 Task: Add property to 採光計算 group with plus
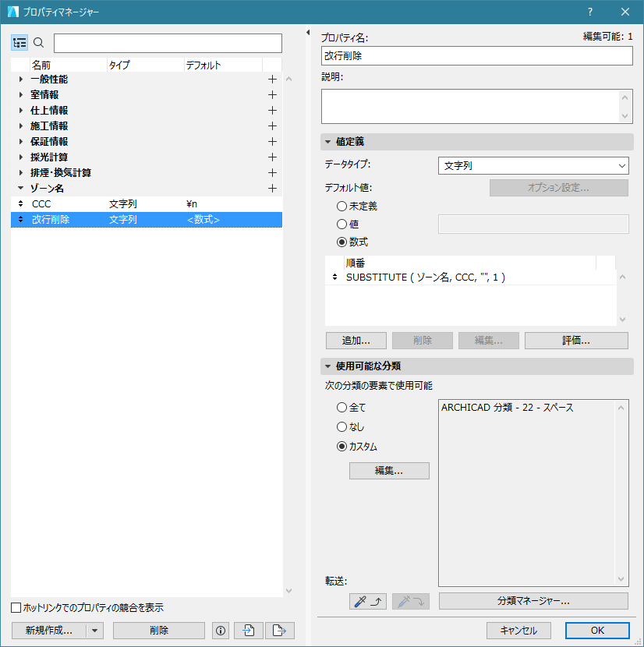[272, 157]
